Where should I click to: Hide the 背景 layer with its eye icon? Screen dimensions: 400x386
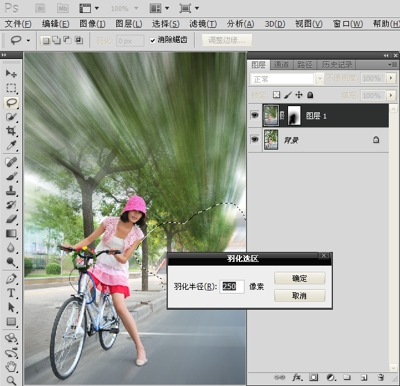point(255,139)
